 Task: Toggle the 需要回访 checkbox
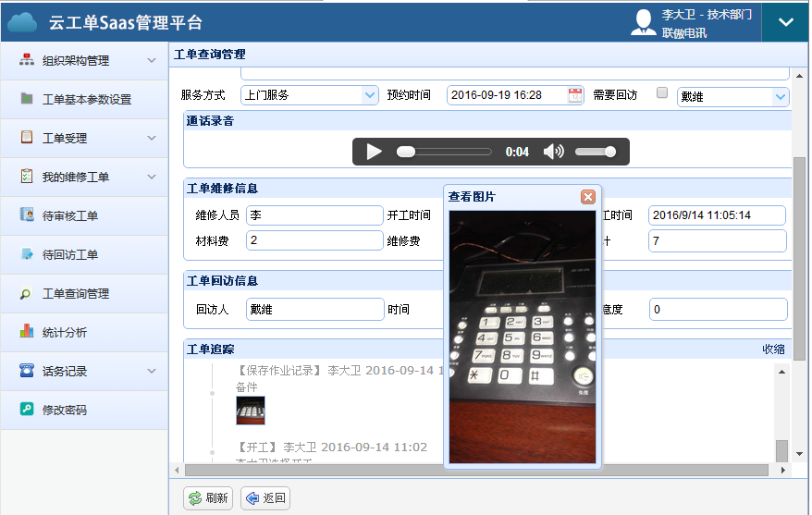click(661, 93)
